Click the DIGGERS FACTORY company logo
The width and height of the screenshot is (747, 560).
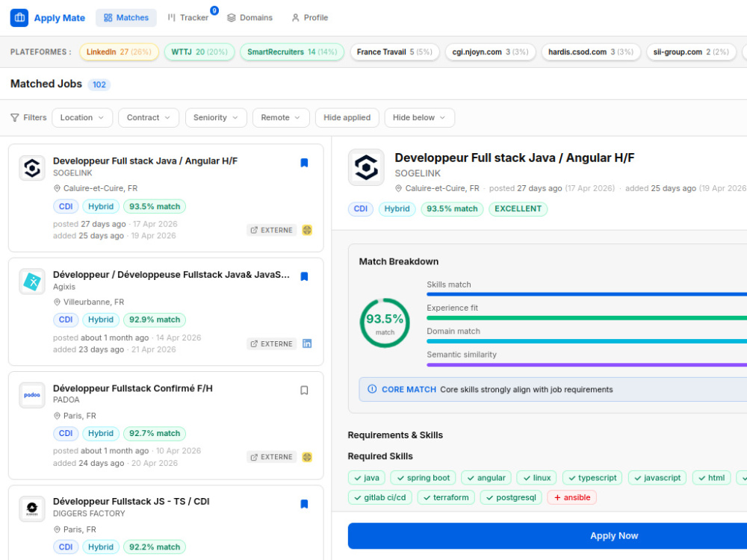point(32,509)
